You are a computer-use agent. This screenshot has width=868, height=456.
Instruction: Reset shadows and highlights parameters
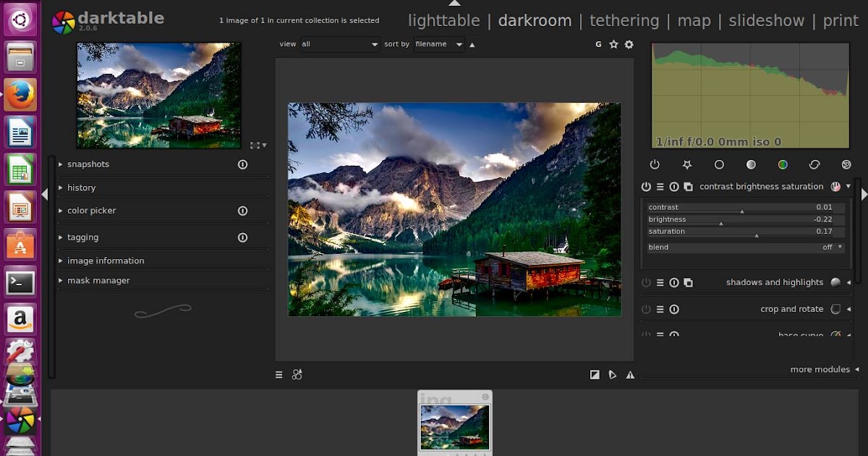point(674,283)
